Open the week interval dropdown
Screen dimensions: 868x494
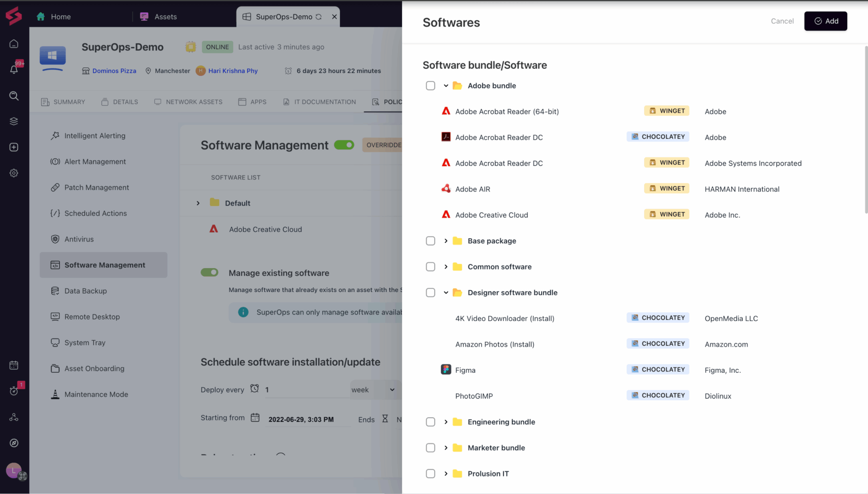[x=373, y=390]
